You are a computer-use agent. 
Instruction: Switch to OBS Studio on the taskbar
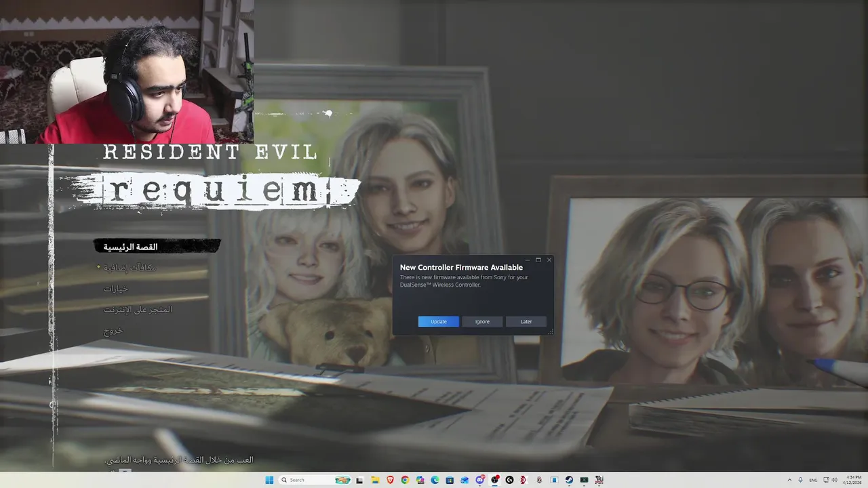pyautogui.click(x=494, y=480)
